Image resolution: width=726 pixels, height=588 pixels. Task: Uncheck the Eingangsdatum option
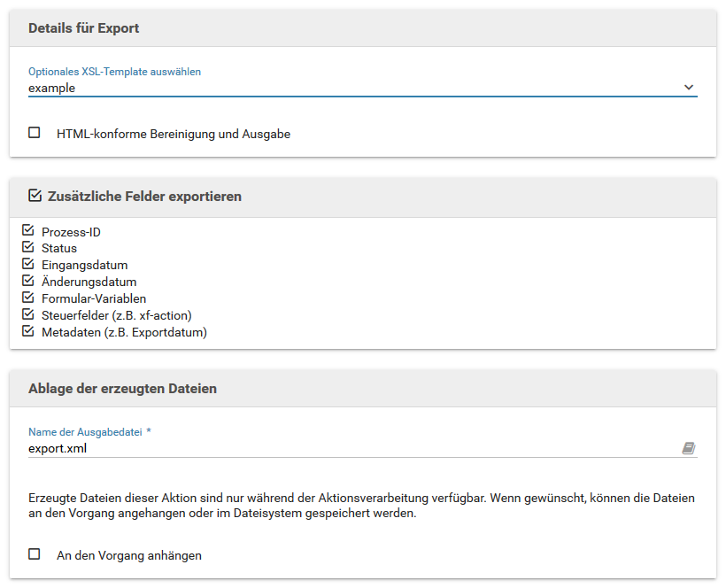coord(27,263)
